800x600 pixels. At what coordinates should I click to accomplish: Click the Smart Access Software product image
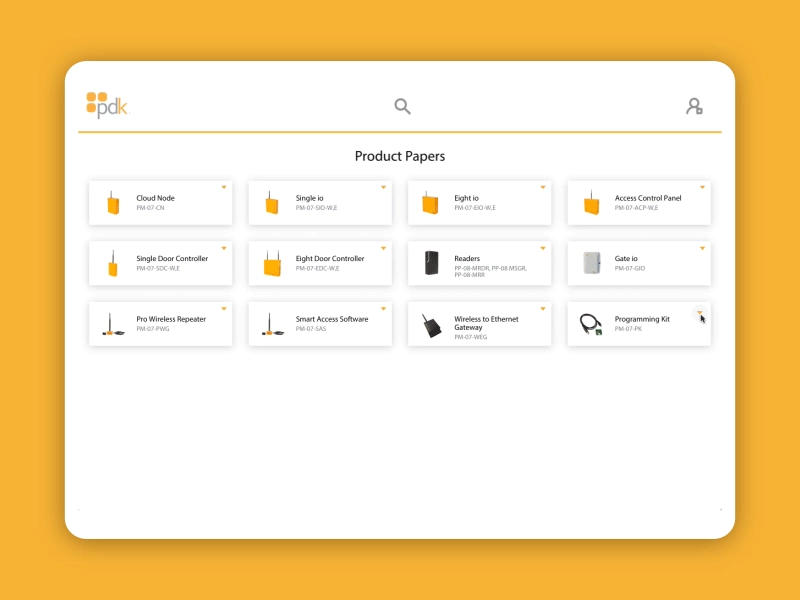272,324
